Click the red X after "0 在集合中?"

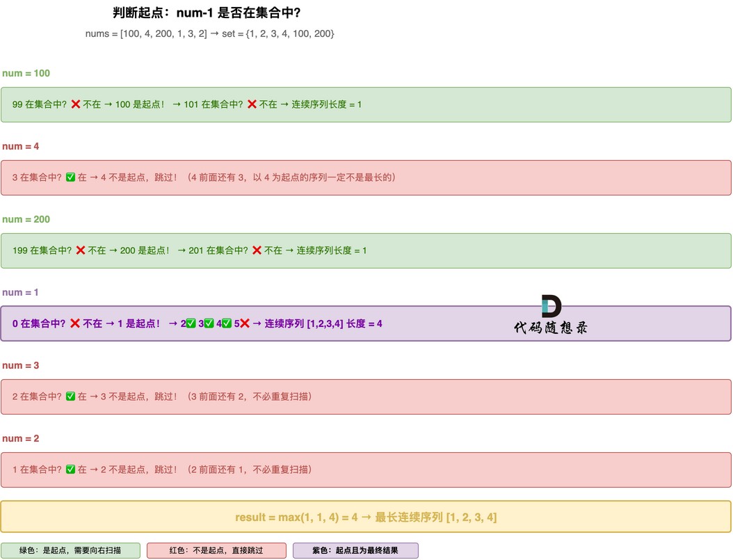tap(75, 323)
